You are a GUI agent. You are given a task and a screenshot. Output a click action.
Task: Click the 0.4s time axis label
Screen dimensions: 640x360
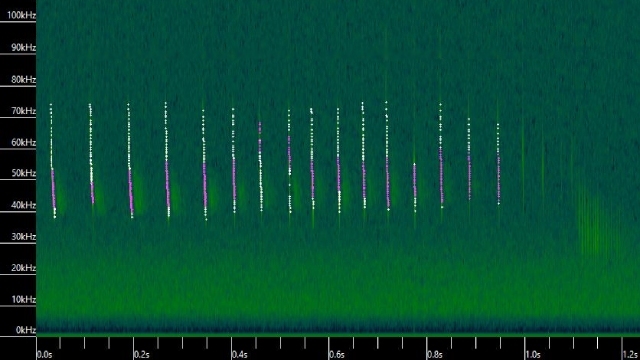240,354
